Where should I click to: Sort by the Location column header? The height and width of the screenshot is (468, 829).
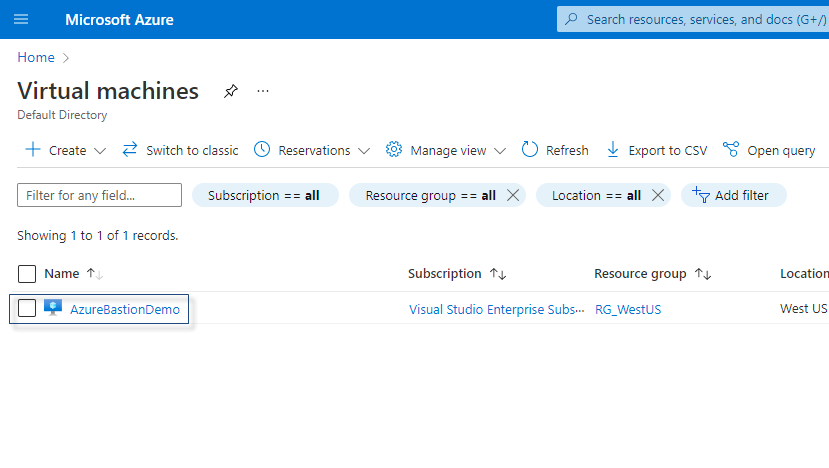pyautogui.click(x=804, y=273)
